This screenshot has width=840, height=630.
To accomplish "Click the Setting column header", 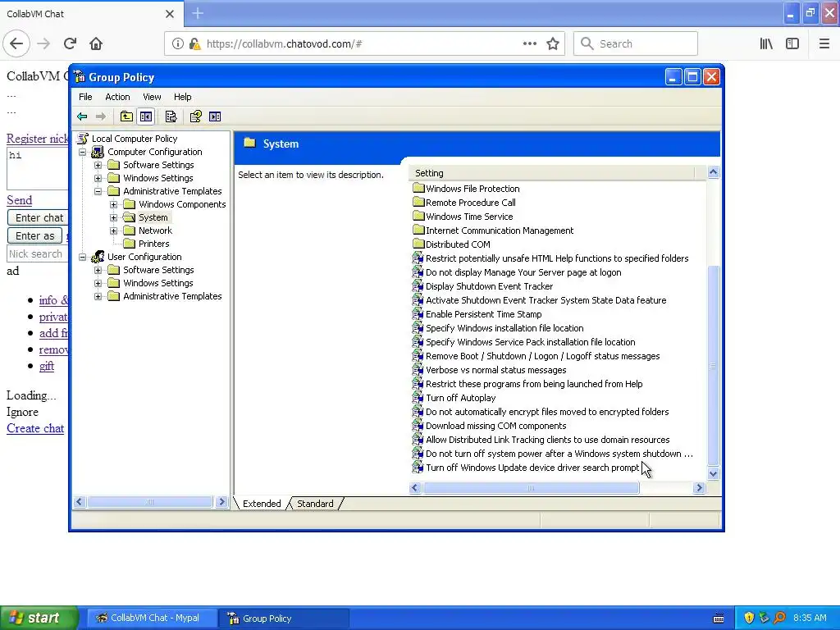I will [x=552, y=173].
